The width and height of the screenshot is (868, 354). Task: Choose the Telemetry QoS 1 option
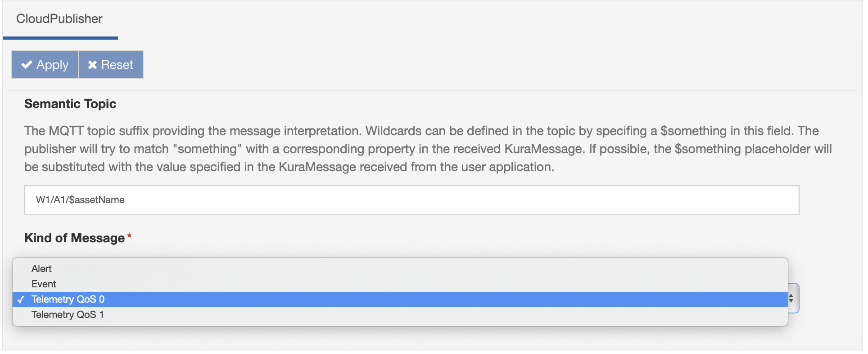[x=68, y=315]
